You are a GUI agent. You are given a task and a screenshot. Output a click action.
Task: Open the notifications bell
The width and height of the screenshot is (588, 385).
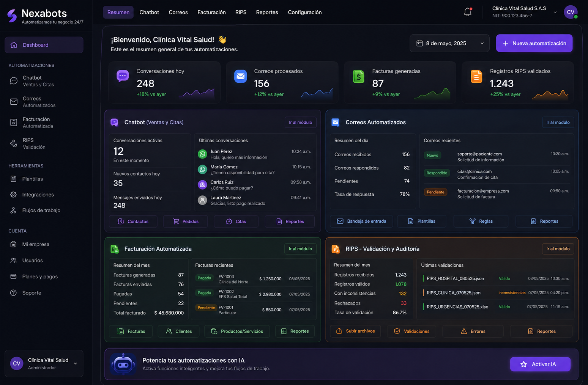point(468,12)
